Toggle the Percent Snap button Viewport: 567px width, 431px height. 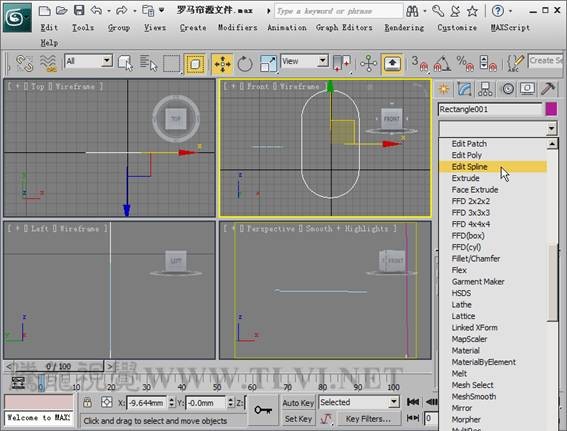[x=465, y=64]
